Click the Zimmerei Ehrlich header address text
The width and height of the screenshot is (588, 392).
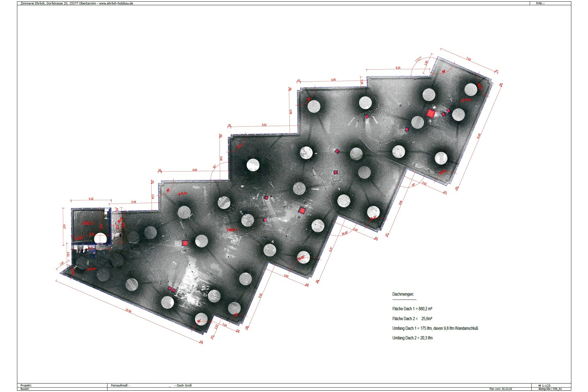77,3
